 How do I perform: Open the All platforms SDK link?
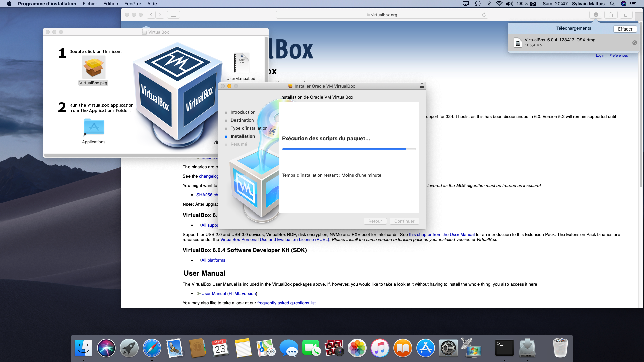coord(213,260)
